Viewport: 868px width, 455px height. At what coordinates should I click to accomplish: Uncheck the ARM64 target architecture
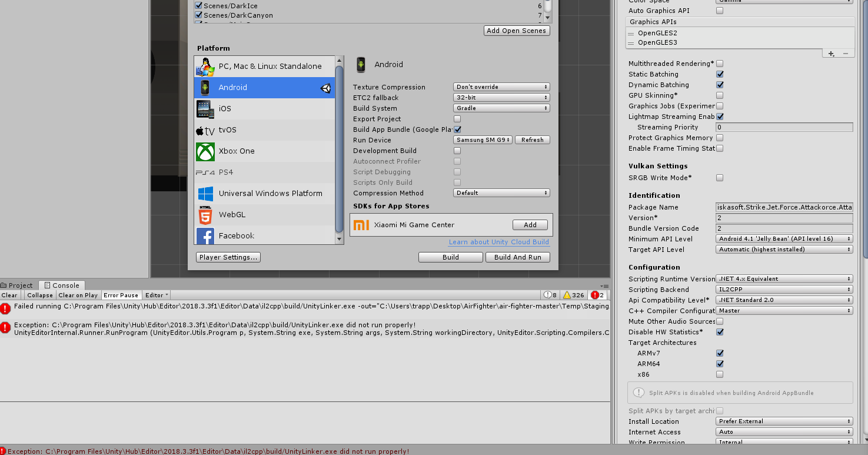720,364
